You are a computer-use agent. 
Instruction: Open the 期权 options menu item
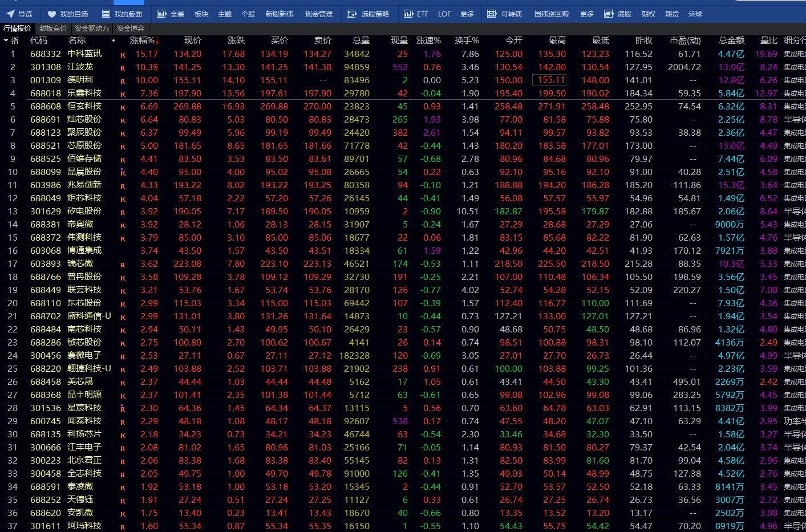pos(649,14)
